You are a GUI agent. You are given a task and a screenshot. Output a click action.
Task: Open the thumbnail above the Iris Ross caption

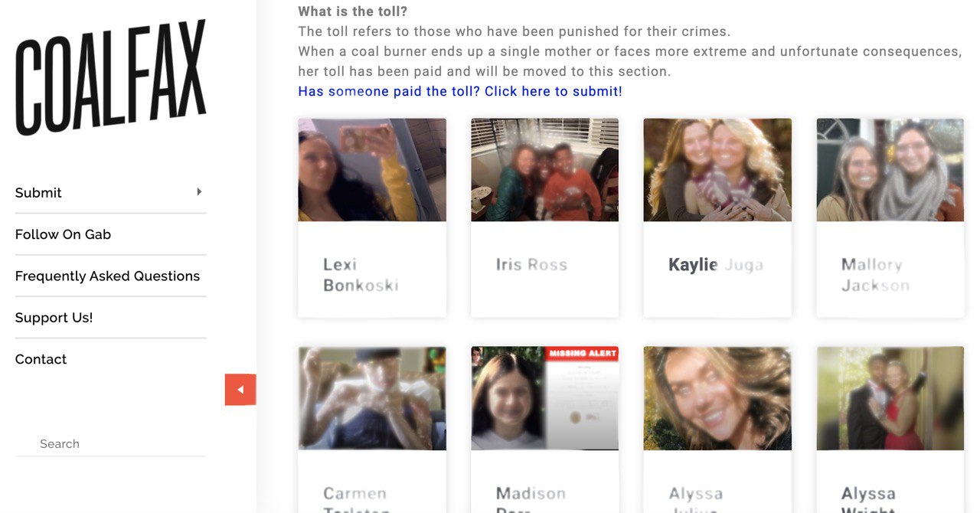point(544,170)
